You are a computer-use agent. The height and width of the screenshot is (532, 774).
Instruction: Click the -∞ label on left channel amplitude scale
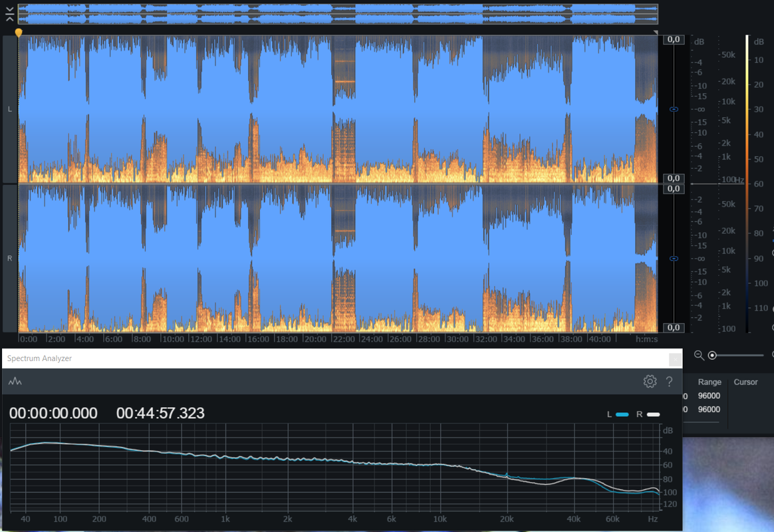(x=700, y=110)
